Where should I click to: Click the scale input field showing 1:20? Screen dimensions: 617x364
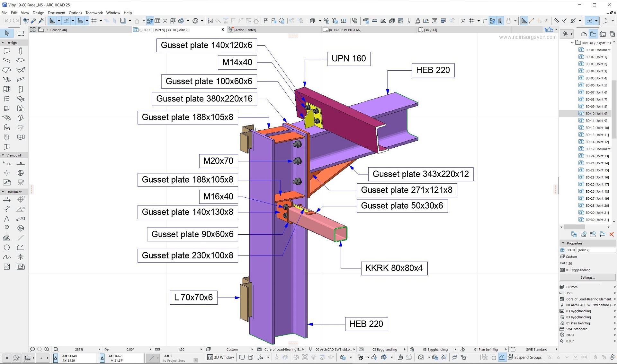[182, 349]
